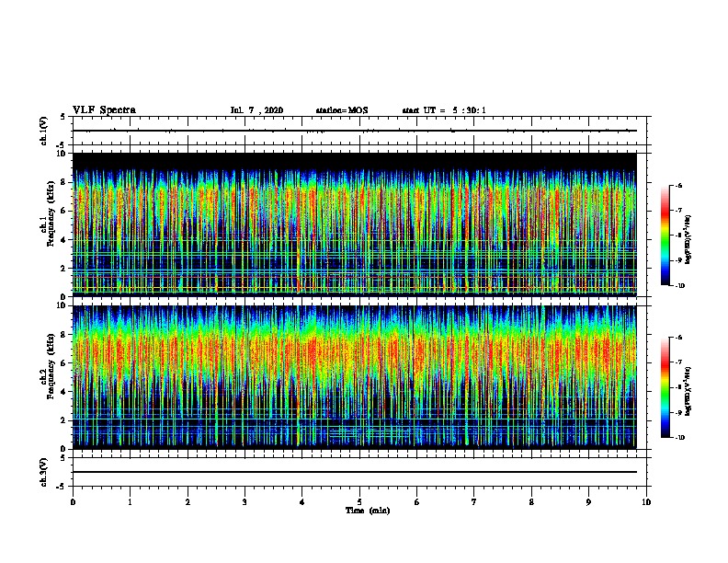Click the '4' kHz tick on ch.2 frequency axis
The width and height of the screenshot is (728, 563).
pos(63,392)
